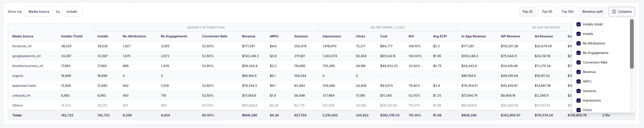644x128 pixels.
Task: Sort by Re-Attributions column header
Action: [x=134, y=36]
